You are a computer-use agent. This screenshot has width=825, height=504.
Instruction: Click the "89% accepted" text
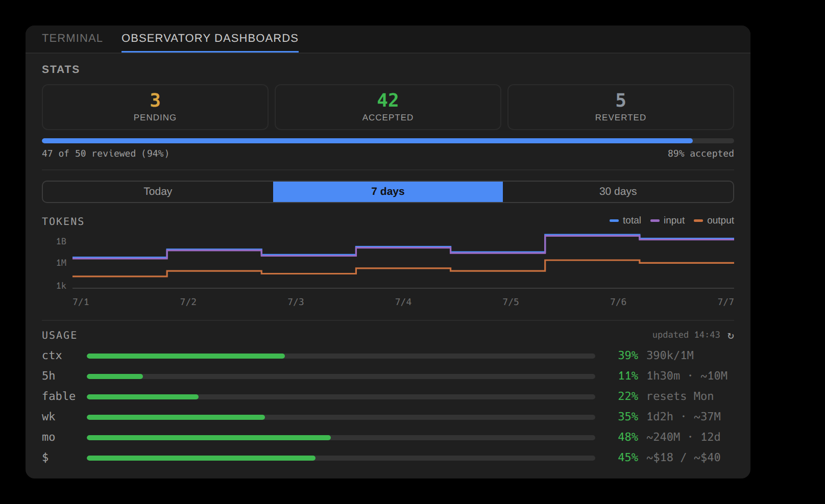point(701,154)
